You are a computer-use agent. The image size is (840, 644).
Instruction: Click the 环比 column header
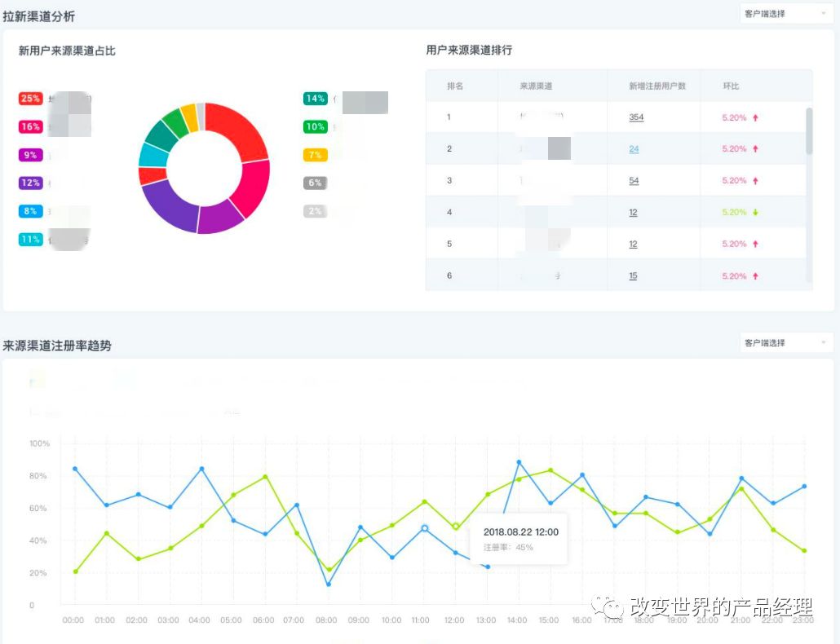pyautogui.click(x=731, y=86)
